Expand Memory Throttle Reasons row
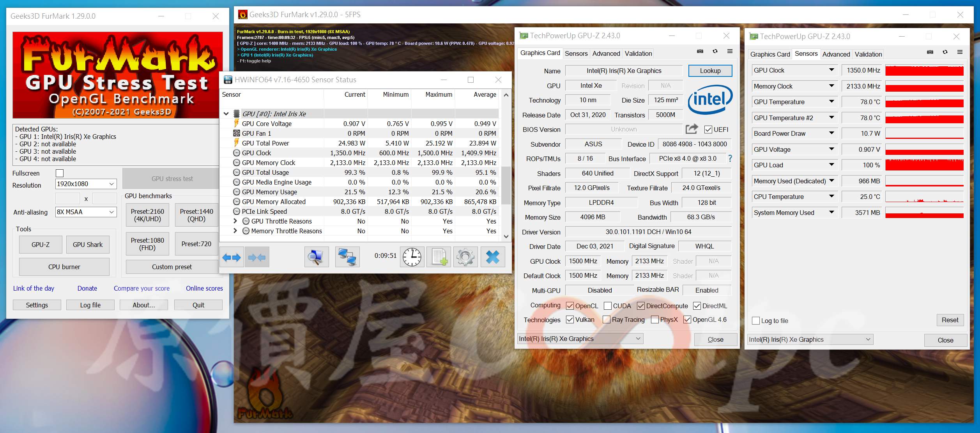The height and width of the screenshot is (433, 980). [235, 231]
